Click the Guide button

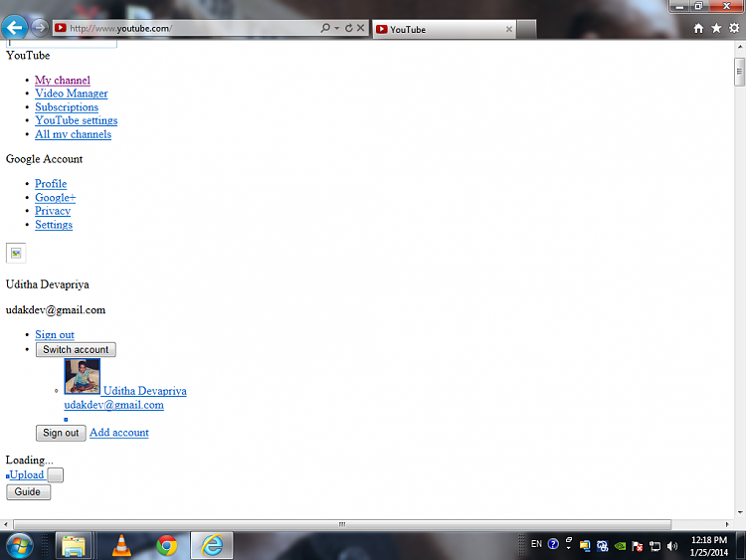coord(28,492)
